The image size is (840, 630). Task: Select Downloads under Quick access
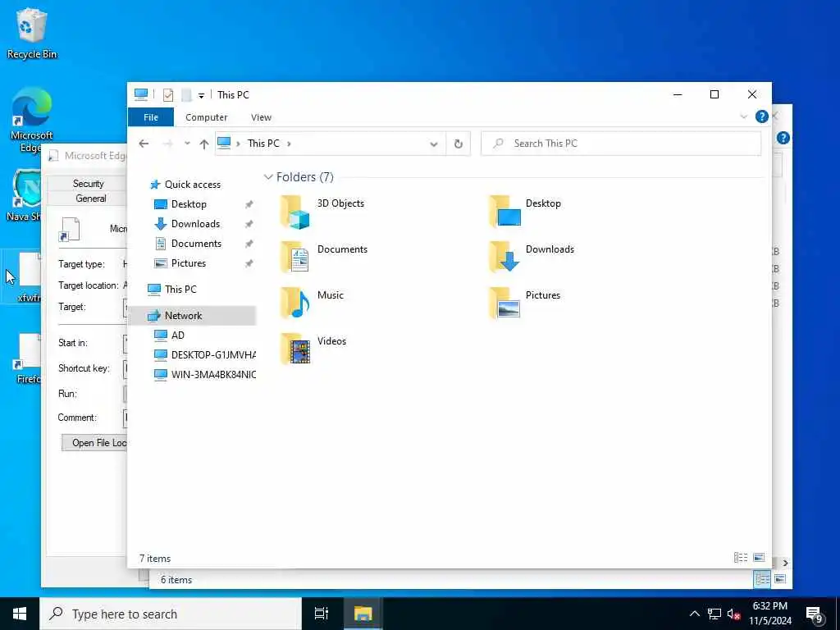pos(195,224)
